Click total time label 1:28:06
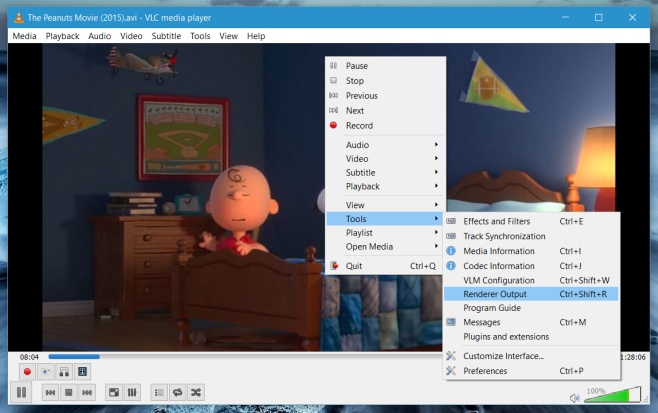This screenshot has height=413, width=658. 633,357
